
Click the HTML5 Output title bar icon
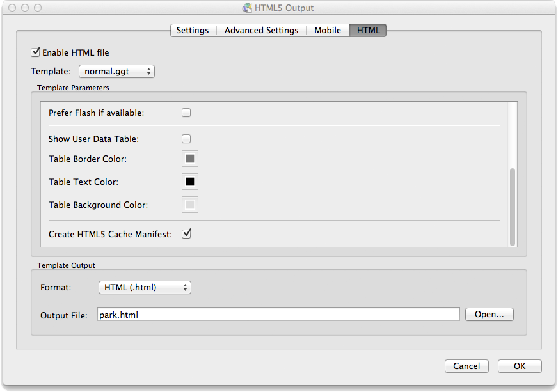pyautogui.click(x=247, y=8)
